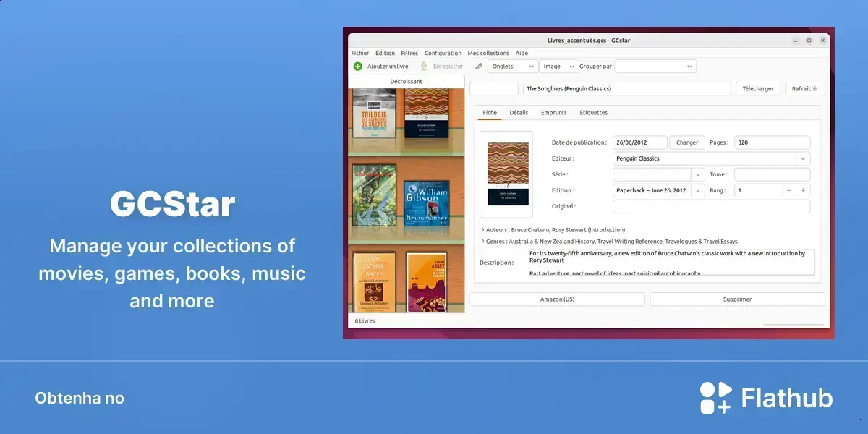The width and height of the screenshot is (868, 434).
Task: Open the Série dropdown arrow
Action: click(697, 174)
